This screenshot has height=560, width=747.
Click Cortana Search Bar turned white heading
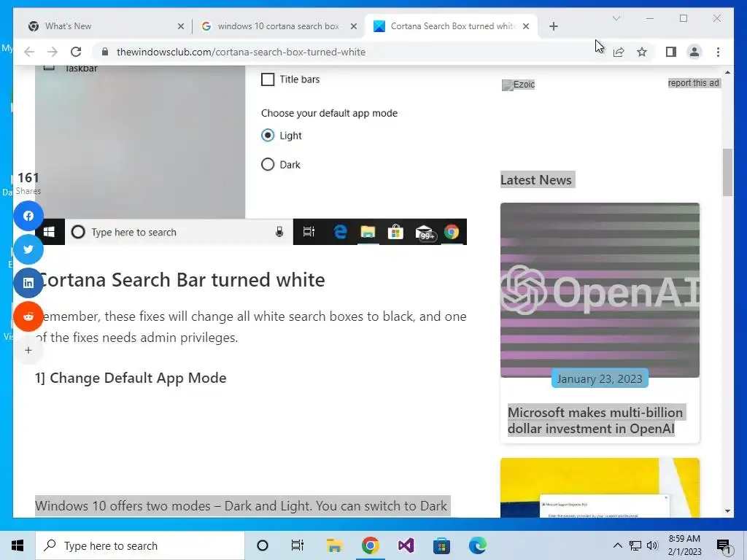[x=180, y=280]
